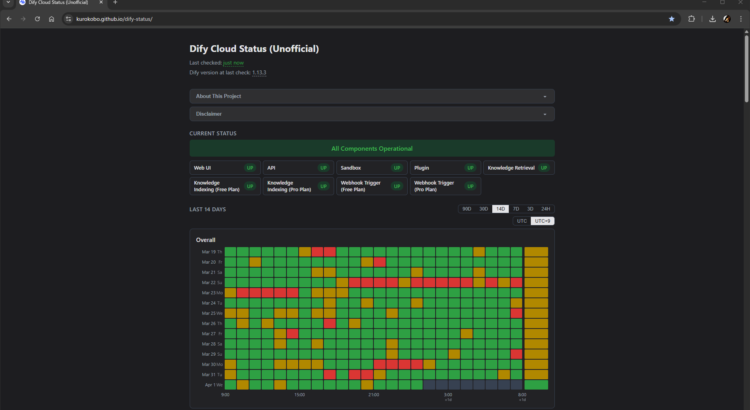Switch timezone to UTC

[x=521, y=220]
